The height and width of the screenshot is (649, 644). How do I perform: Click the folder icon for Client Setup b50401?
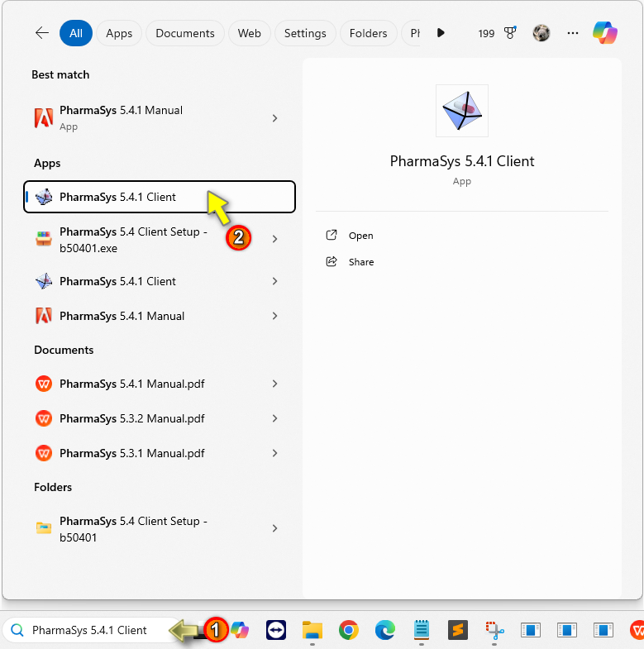pos(44,527)
